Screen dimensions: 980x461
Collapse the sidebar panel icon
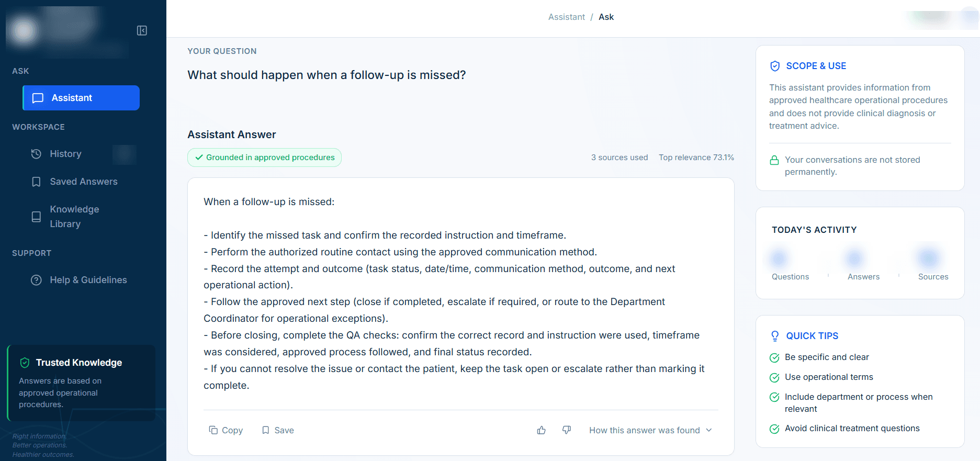tap(142, 30)
